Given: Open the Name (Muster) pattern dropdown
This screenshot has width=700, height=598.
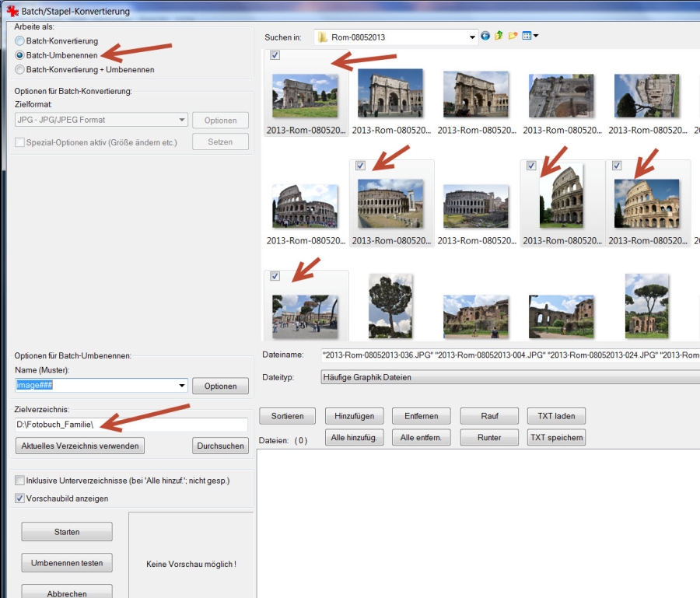Looking at the screenshot, I should [182, 386].
